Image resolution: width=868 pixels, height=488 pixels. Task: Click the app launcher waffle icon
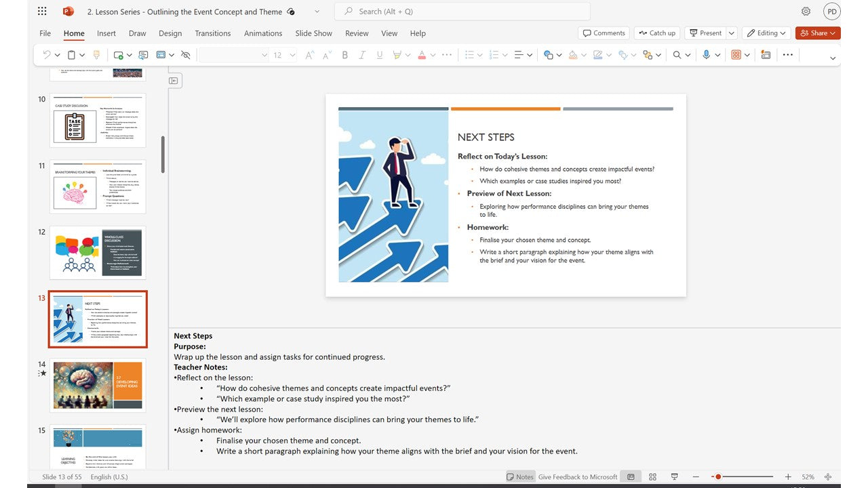(x=42, y=12)
